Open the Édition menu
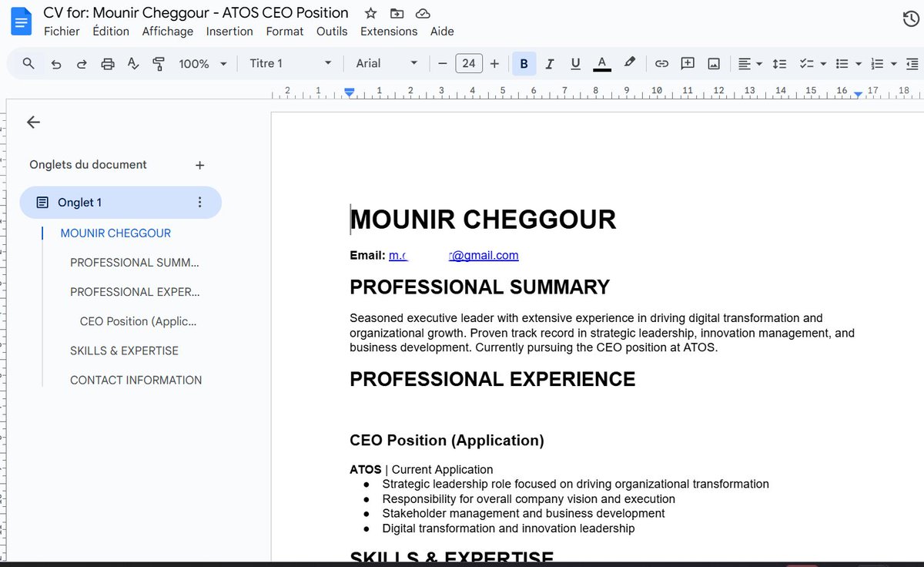 click(x=111, y=32)
